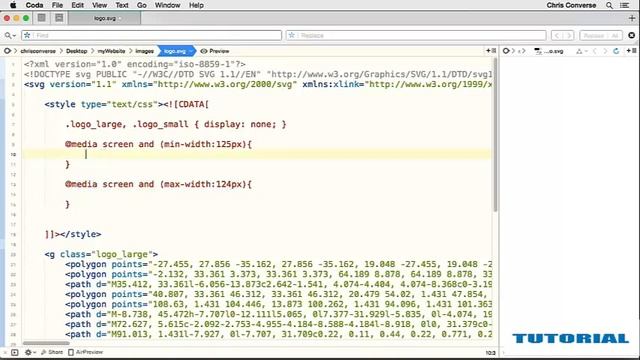
Task: Click the right pane code brackets icon
Action: [521, 51]
